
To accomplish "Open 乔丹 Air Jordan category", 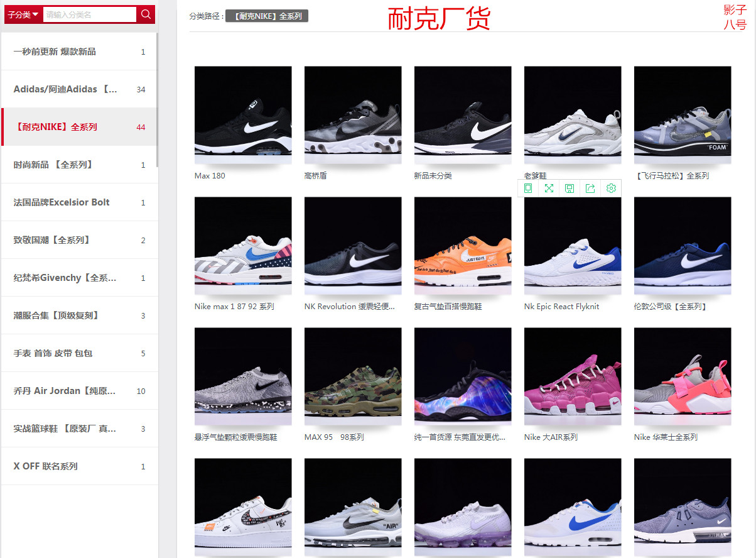I will [79, 391].
